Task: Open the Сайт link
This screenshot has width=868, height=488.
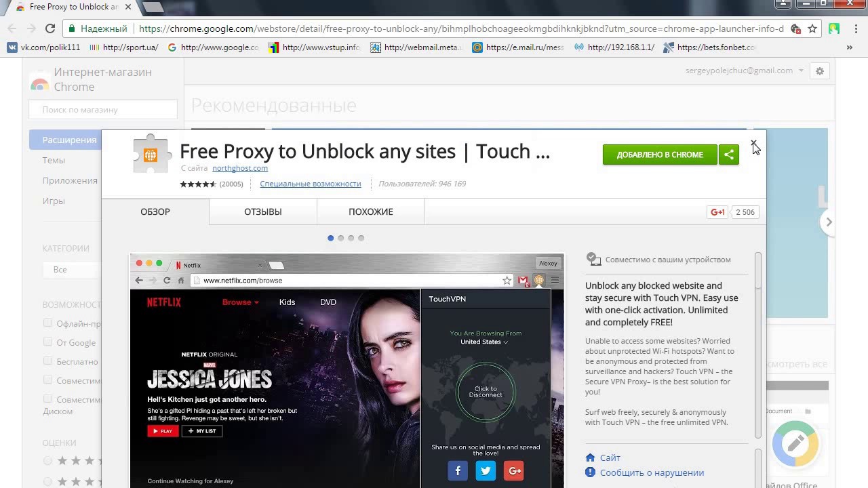Action: click(x=610, y=457)
